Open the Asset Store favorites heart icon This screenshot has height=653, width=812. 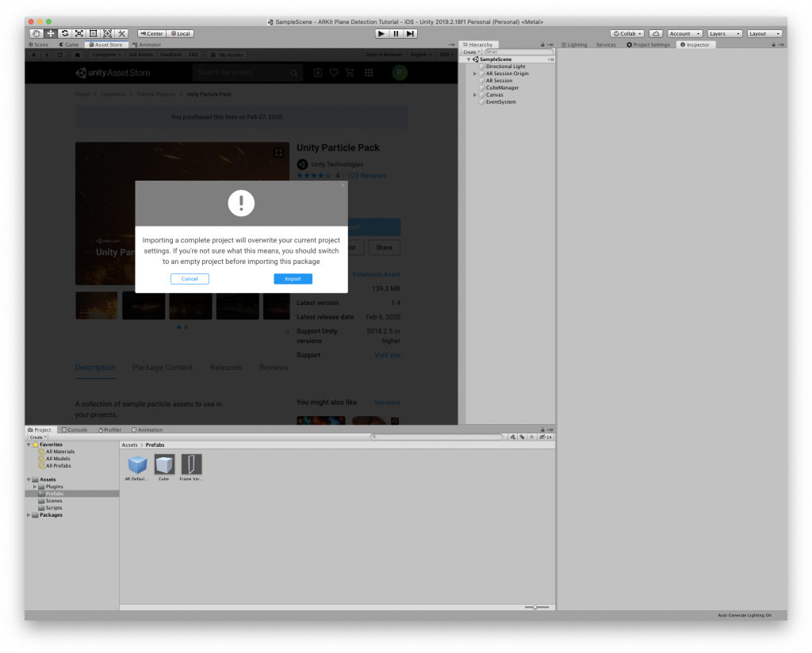pyautogui.click(x=334, y=73)
